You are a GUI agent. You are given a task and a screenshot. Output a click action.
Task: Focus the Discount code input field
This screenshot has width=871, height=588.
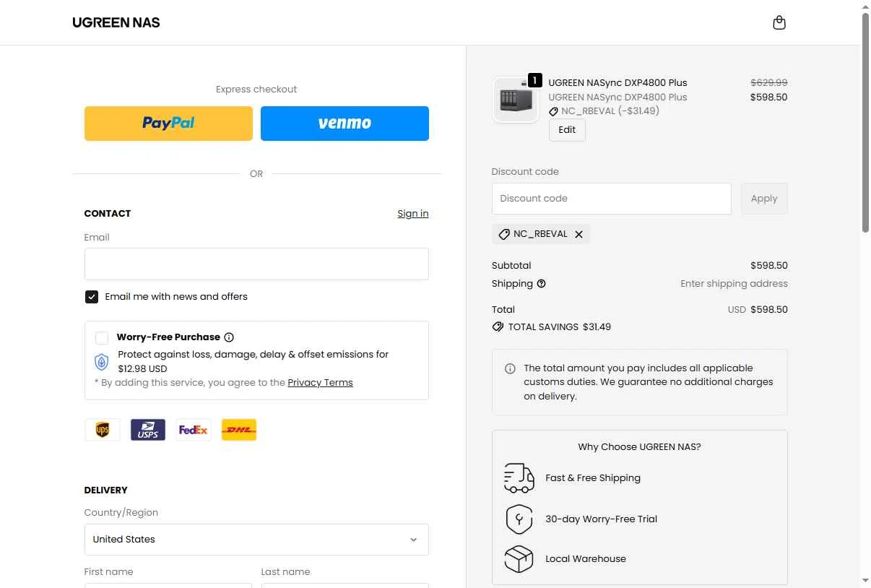click(x=612, y=199)
